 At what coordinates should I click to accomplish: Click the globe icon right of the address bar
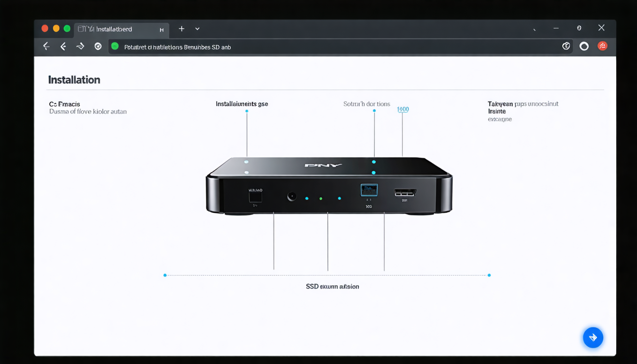(x=566, y=46)
